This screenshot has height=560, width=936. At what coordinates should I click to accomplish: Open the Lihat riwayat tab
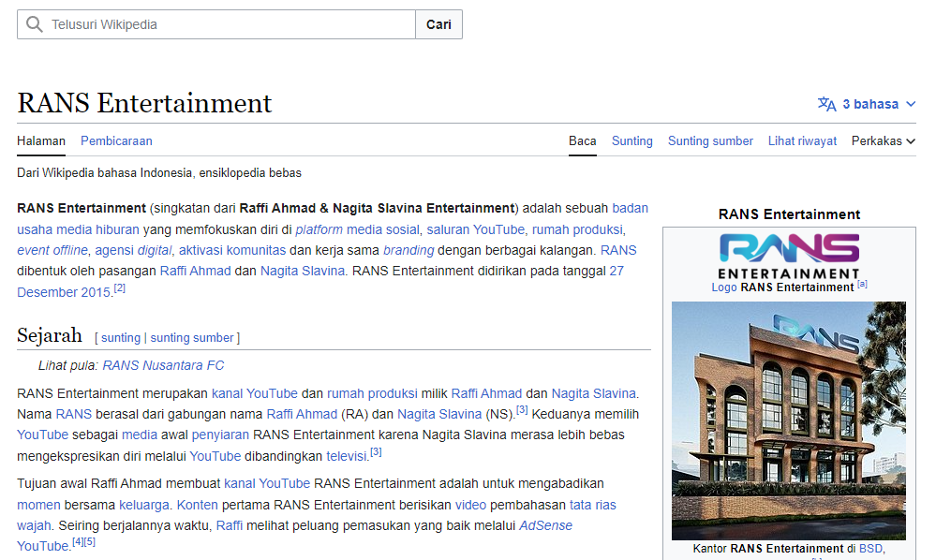(802, 141)
